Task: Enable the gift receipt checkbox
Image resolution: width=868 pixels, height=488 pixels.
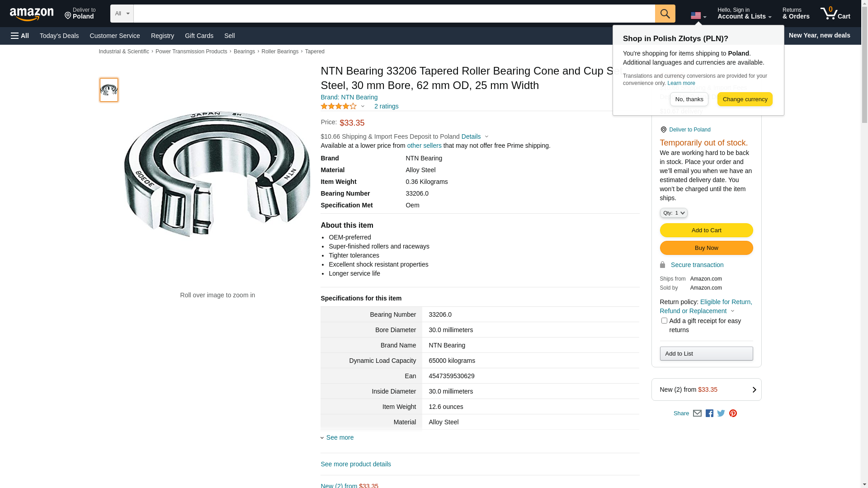Action: 664,321
